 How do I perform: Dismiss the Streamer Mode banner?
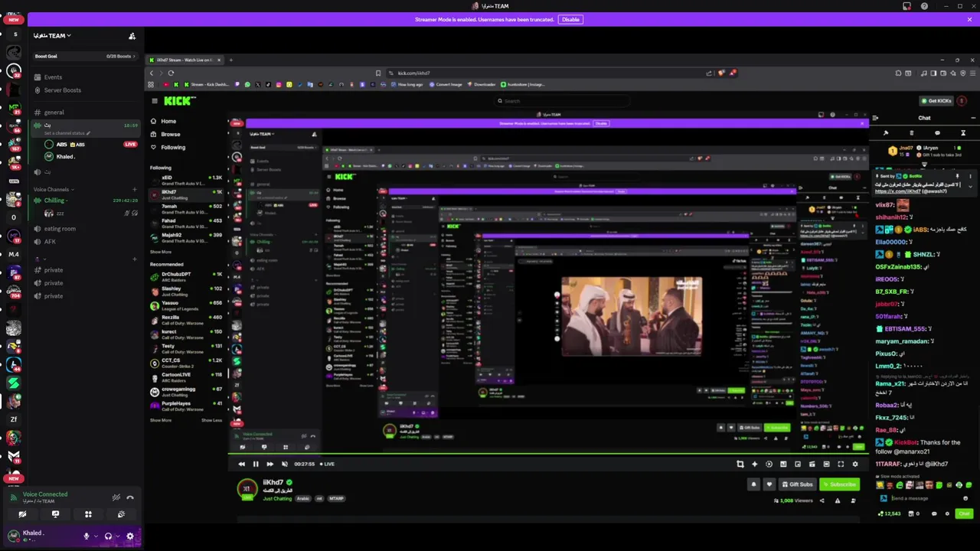[969, 19]
